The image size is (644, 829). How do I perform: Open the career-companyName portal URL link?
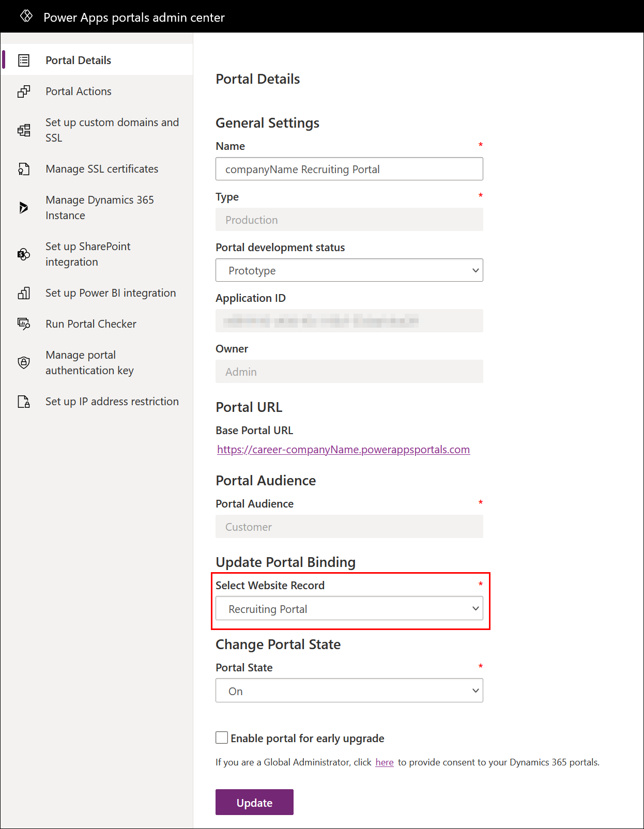point(343,450)
